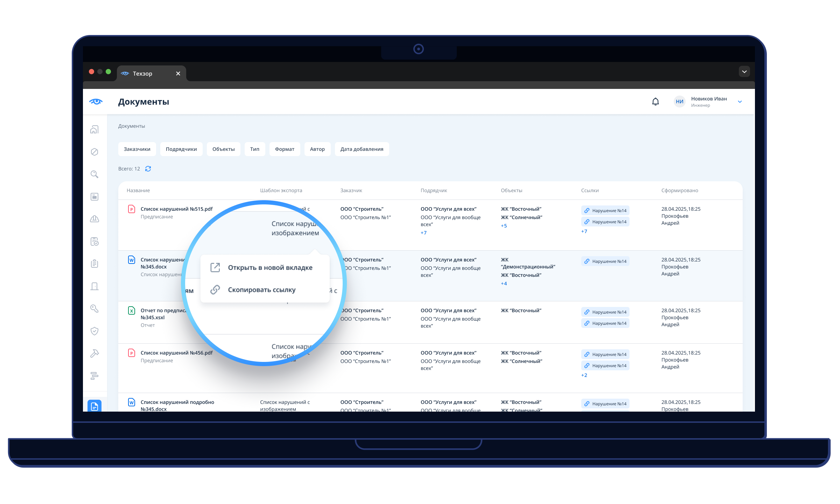Screen dimensions: 840x504
Task: Open Нарушение №14 link in Список нарушений подробно row
Action: tap(605, 404)
